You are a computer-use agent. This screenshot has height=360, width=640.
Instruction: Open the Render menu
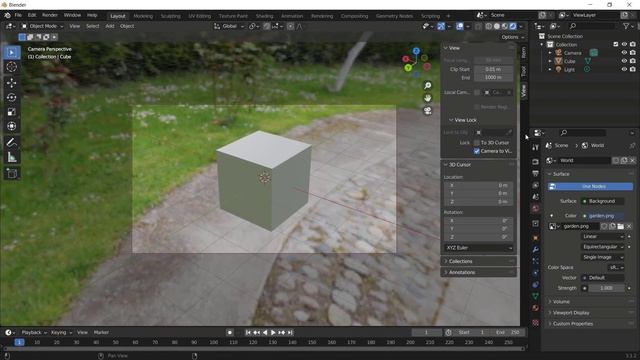[x=50, y=15]
